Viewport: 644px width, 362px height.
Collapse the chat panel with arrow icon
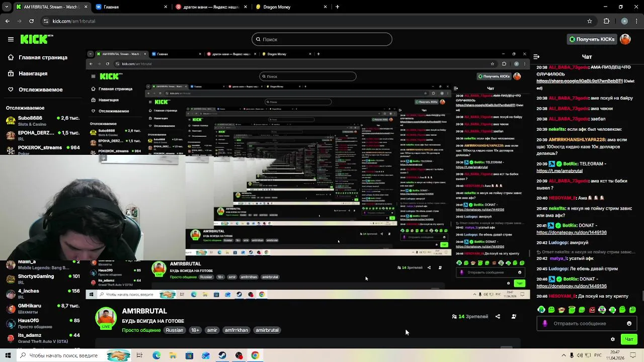[x=536, y=57]
